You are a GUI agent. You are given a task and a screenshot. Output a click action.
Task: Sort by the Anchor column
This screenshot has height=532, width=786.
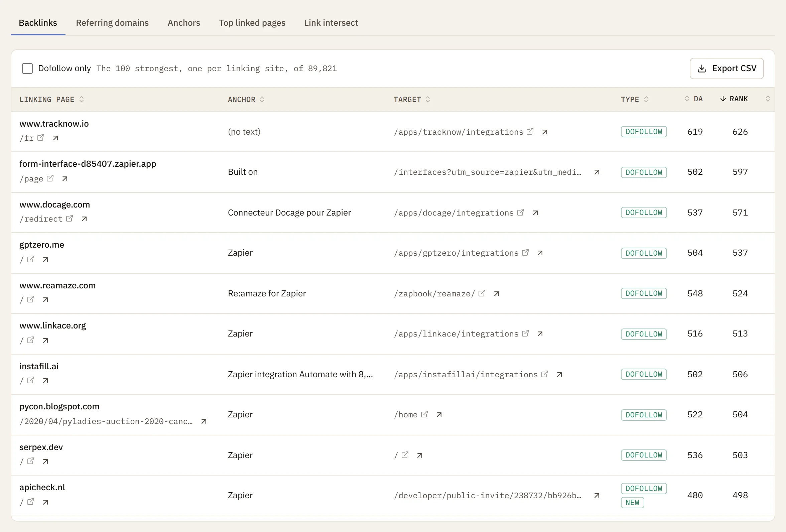246,100
